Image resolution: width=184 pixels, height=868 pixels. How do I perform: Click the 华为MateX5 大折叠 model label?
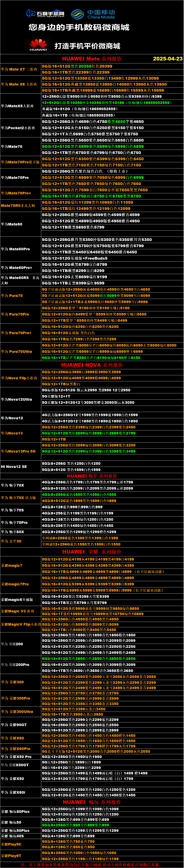pyautogui.click(x=17, y=106)
